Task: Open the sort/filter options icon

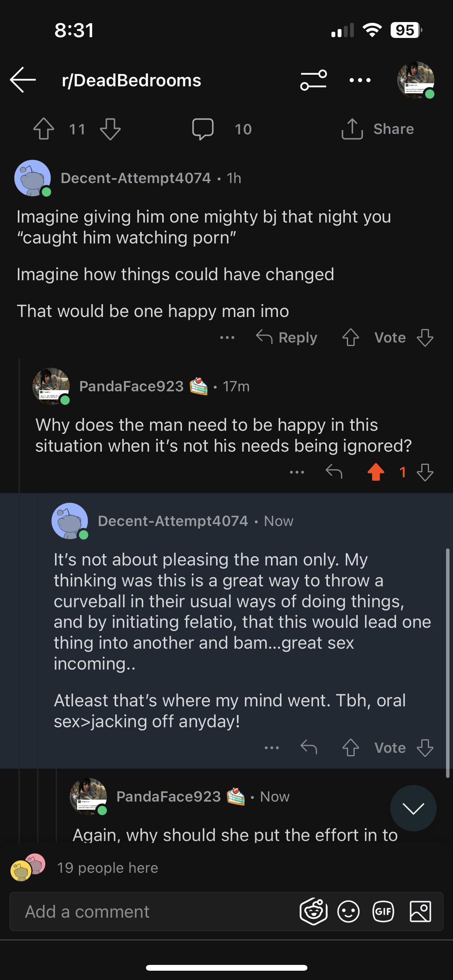Action: point(314,80)
